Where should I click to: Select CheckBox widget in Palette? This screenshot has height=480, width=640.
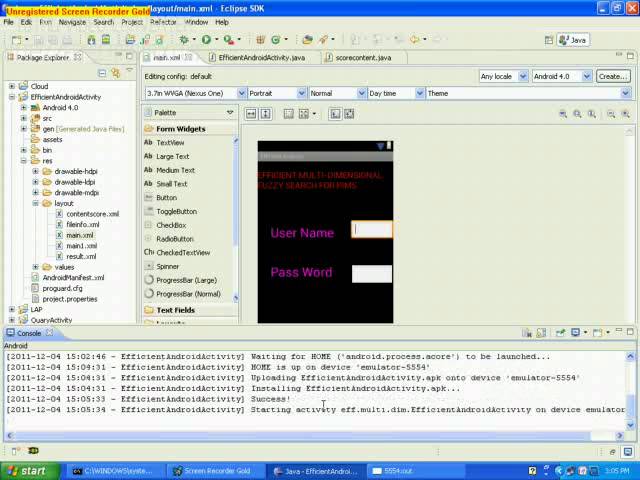click(x=171, y=225)
